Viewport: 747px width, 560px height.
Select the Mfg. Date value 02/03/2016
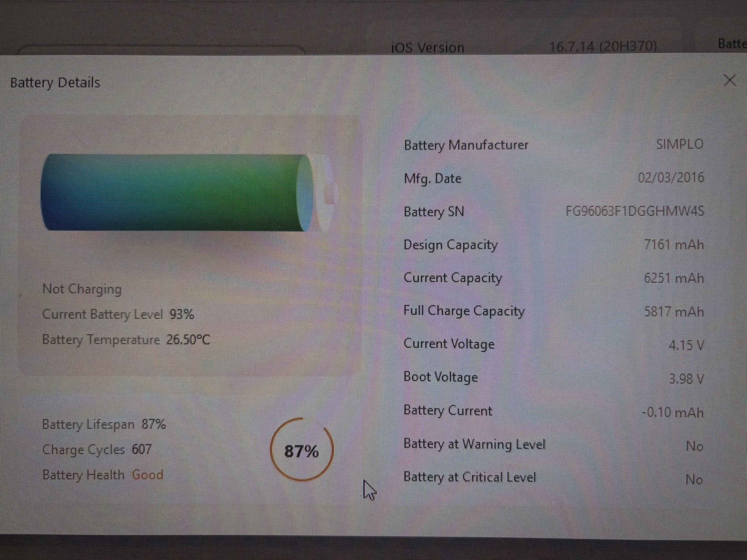671,178
